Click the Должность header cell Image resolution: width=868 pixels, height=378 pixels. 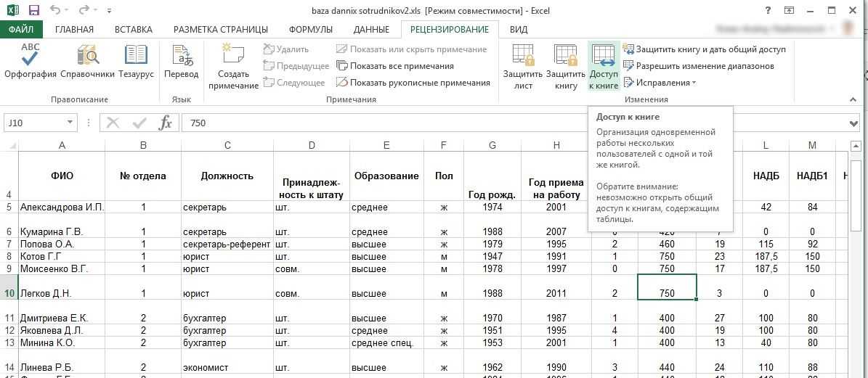pos(227,176)
